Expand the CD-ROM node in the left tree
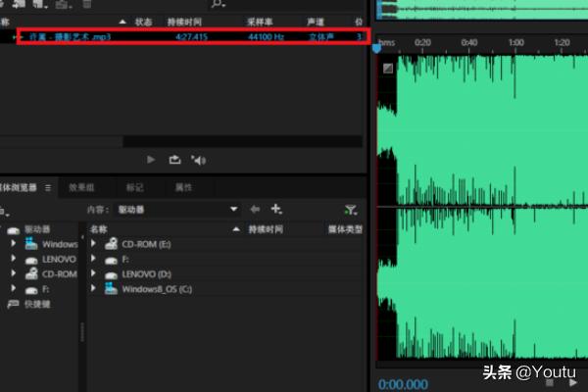Image resolution: width=588 pixels, height=392 pixels. [x=13, y=273]
